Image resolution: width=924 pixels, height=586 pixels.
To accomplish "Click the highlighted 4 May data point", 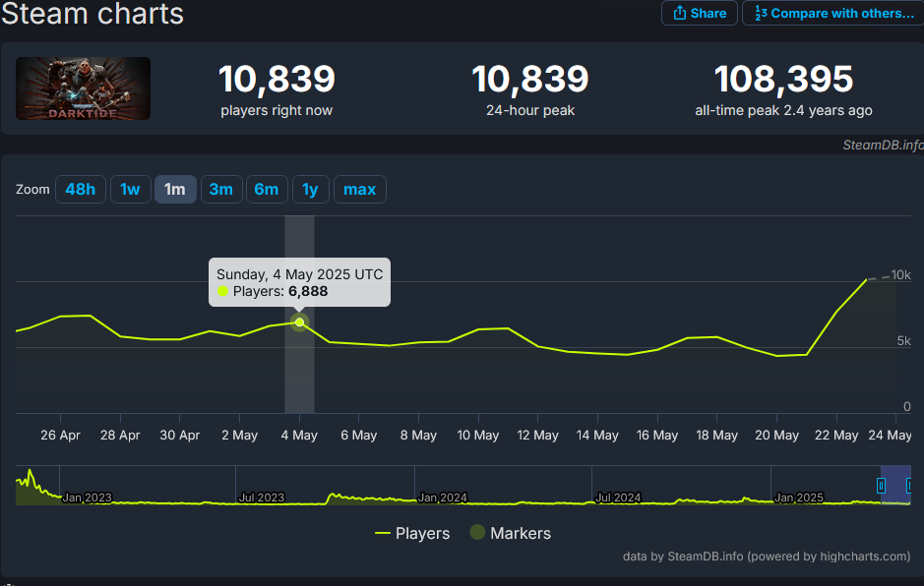I will (x=299, y=322).
